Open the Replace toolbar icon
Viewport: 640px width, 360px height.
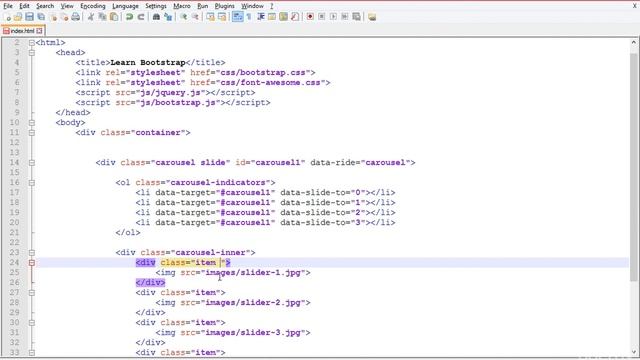click(x=168, y=17)
